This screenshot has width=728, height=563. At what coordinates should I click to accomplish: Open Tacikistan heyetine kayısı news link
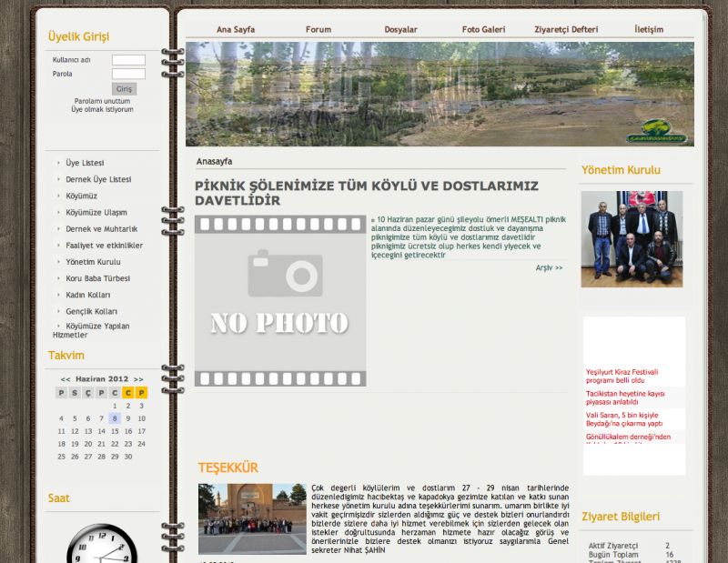pyautogui.click(x=625, y=397)
